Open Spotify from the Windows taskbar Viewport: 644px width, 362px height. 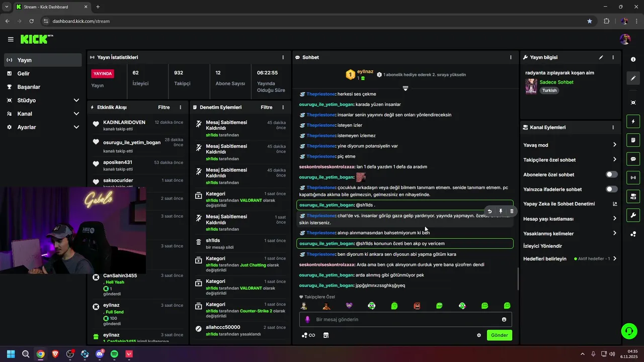[x=114, y=354]
